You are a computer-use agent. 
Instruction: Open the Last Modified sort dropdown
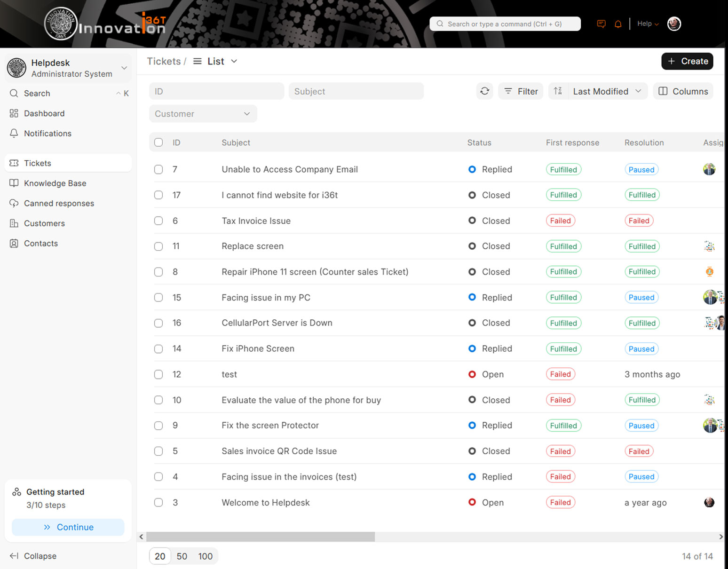(x=606, y=91)
